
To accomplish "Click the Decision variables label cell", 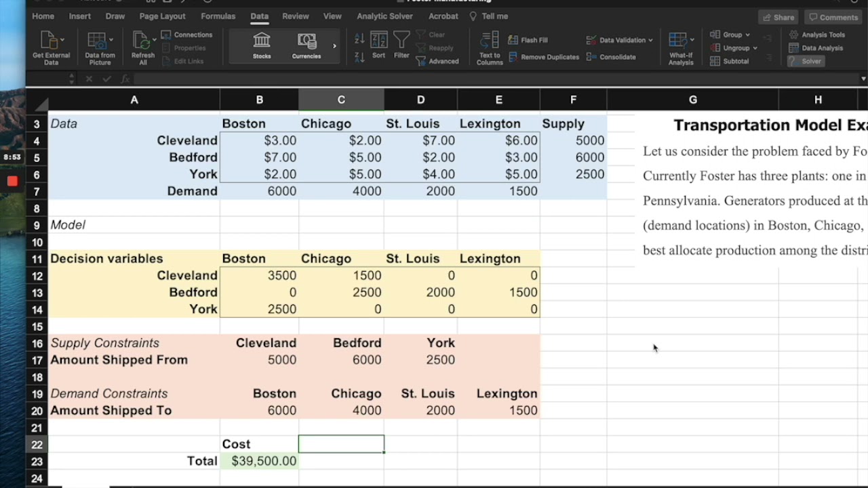I will (134, 259).
